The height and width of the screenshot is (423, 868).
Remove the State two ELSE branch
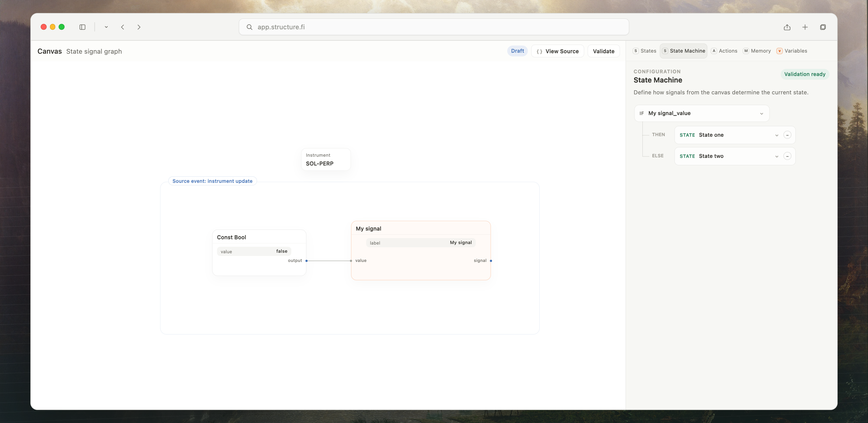click(787, 156)
